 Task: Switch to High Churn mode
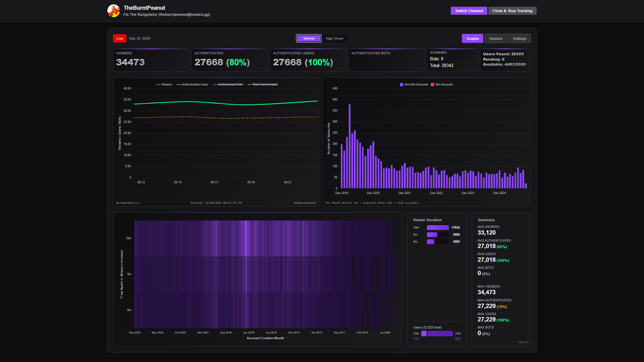click(x=334, y=39)
